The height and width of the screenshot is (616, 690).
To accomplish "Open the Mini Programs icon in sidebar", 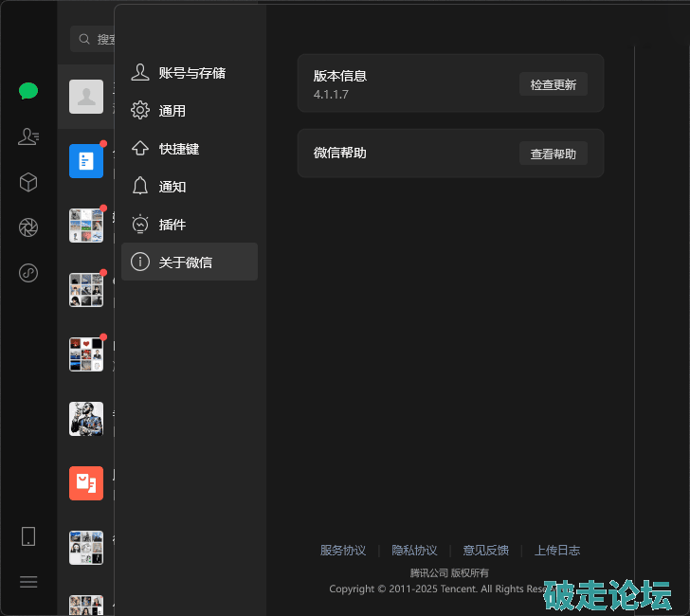I will click(28, 273).
